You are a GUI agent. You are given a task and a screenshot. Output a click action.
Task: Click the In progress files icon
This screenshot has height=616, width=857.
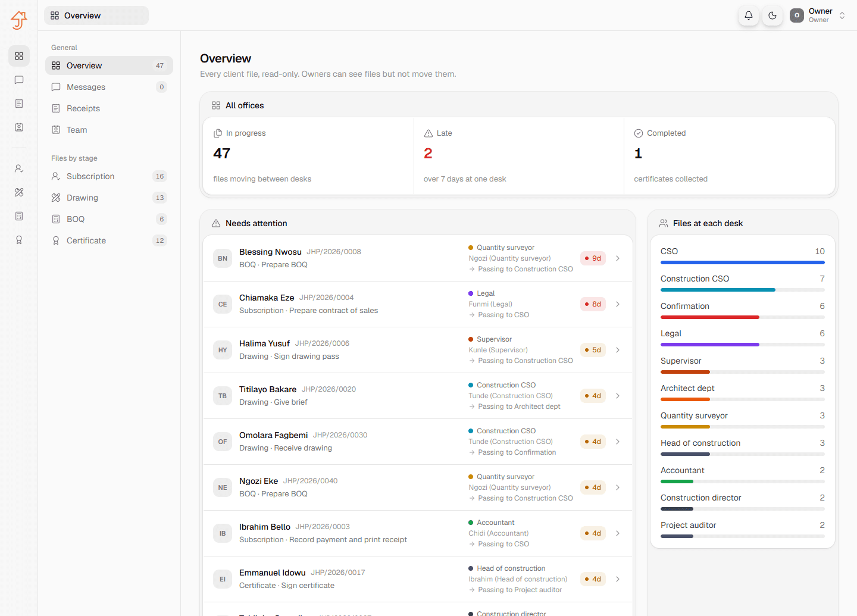click(218, 133)
